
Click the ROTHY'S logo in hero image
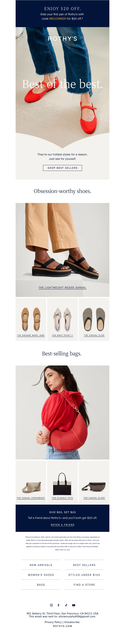62,39
